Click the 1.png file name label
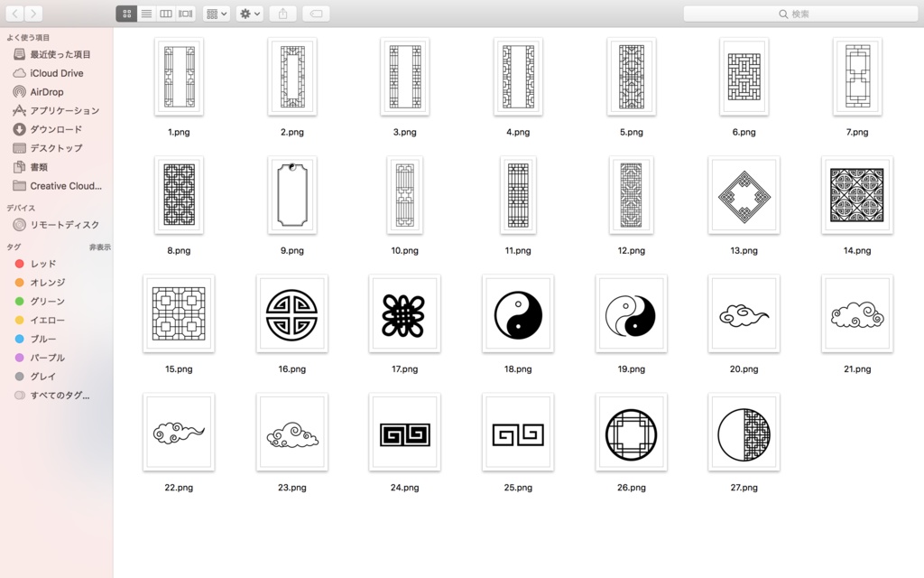This screenshot has height=578, width=924. 179,132
